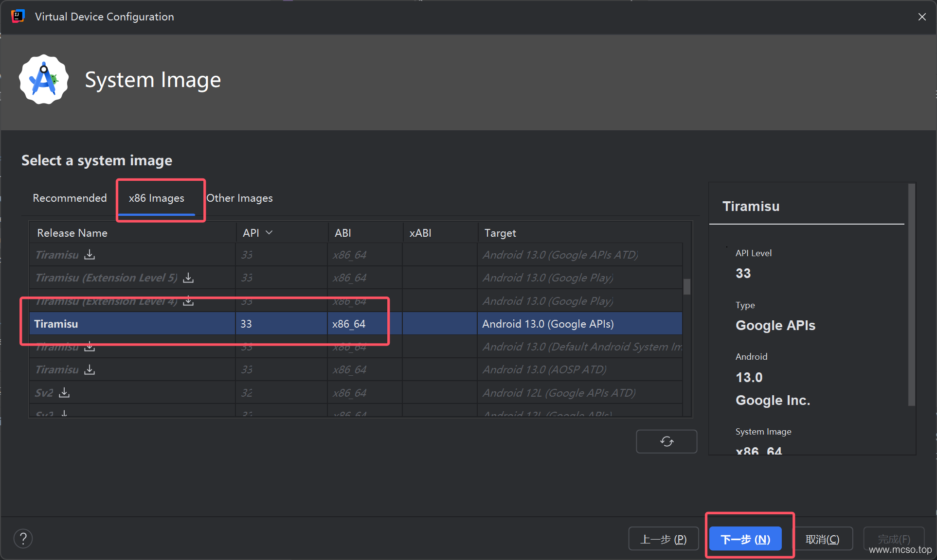Image resolution: width=937 pixels, height=560 pixels.
Task: Sort by API column arrow
Action: 269,233
